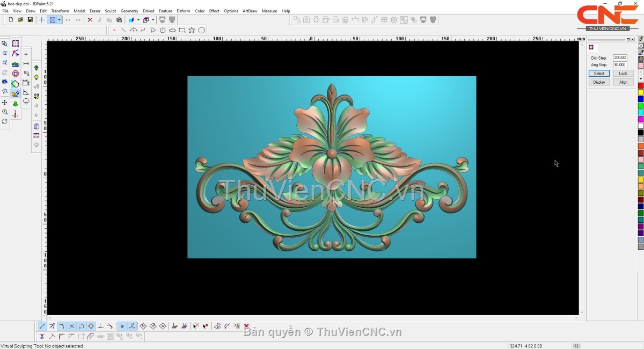
Task: Create a new file with the toolbar icon
Action: pos(11,20)
